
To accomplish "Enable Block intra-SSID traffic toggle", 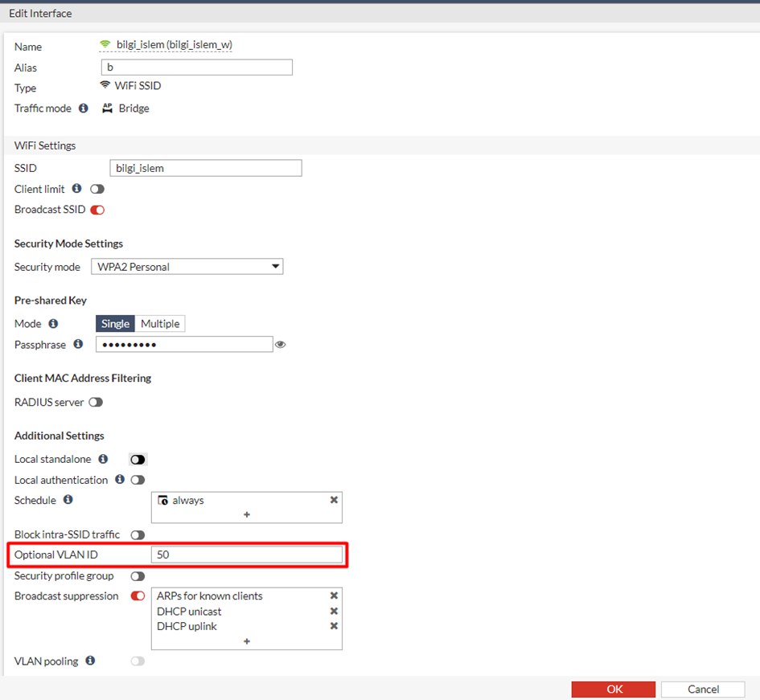I will 138,535.
